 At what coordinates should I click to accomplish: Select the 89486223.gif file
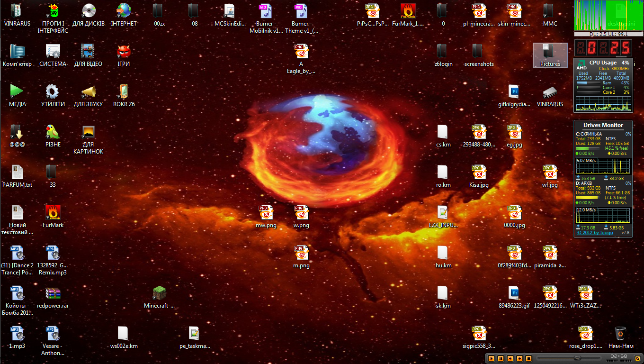pyautogui.click(x=514, y=297)
